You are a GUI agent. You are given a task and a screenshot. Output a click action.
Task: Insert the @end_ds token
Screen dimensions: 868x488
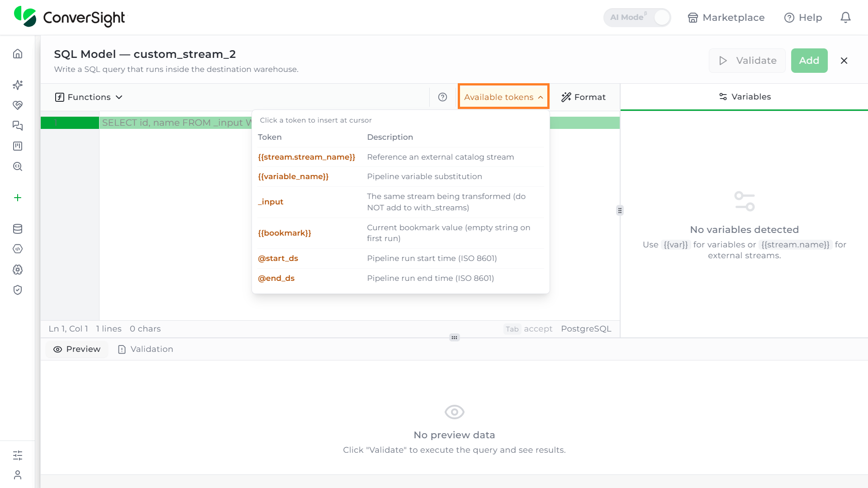click(276, 278)
